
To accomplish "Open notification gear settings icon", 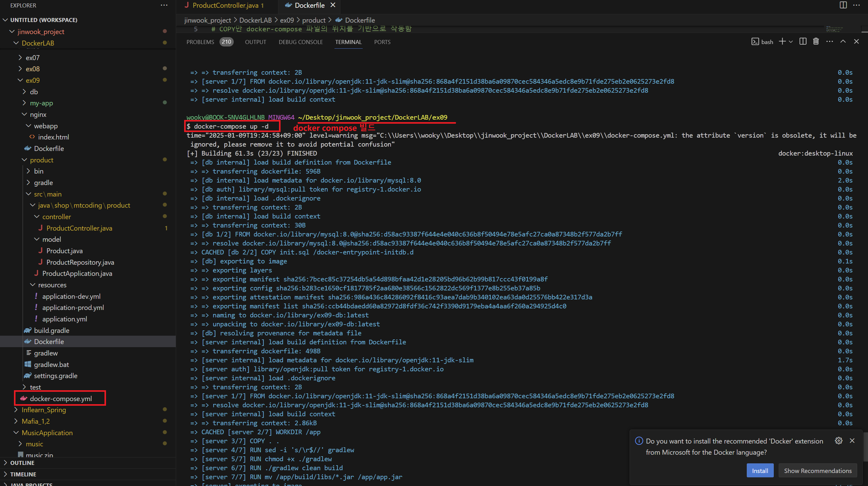I will pyautogui.click(x=838, y=440).
